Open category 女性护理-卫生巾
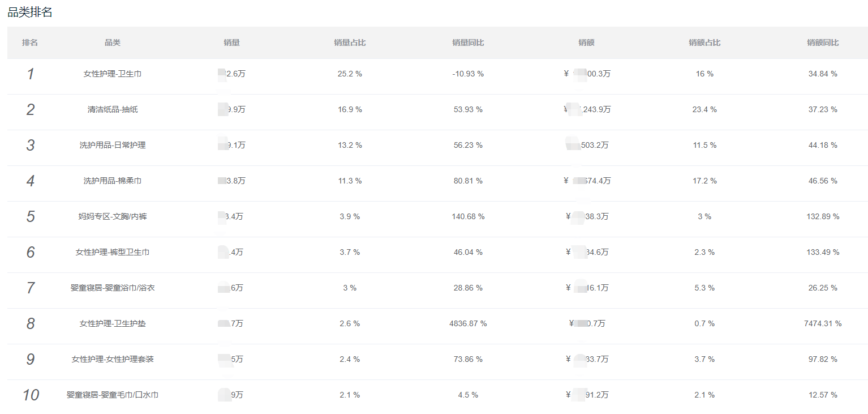This screenshot has height=414, width=868. tap(113, 74)
